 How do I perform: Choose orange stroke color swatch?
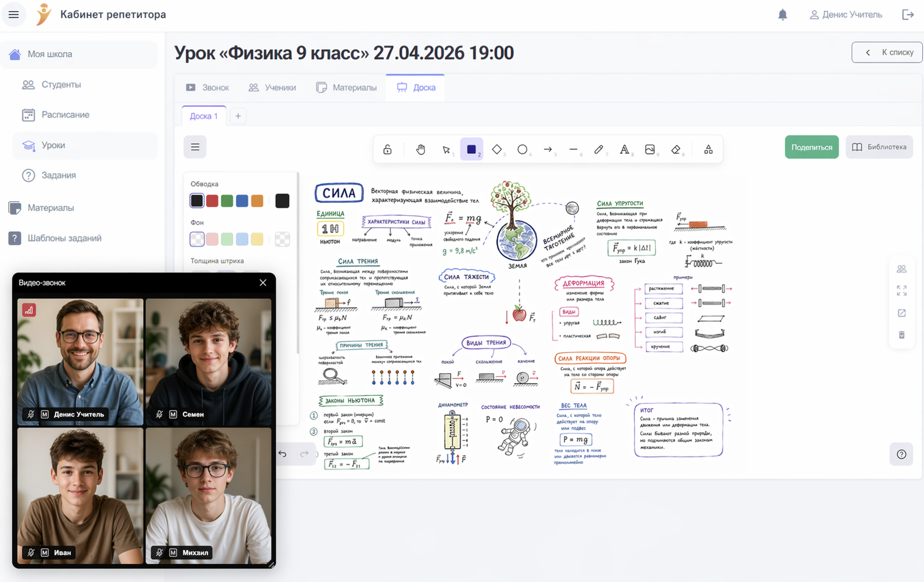[x=257, y=201]
